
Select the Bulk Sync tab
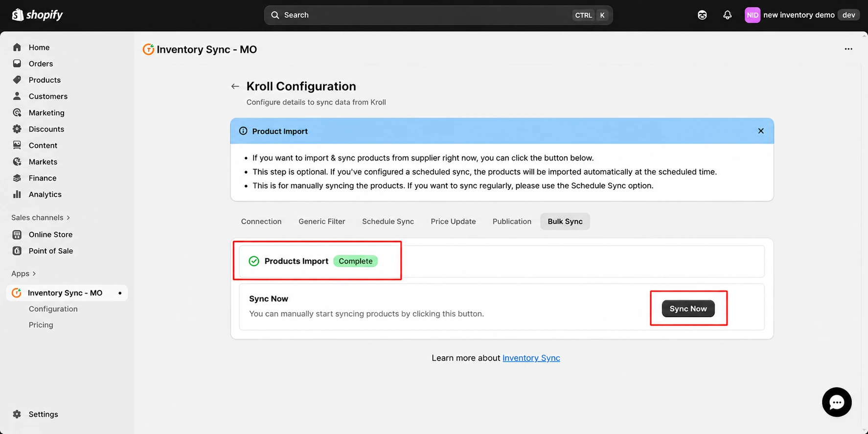(565, 222)
